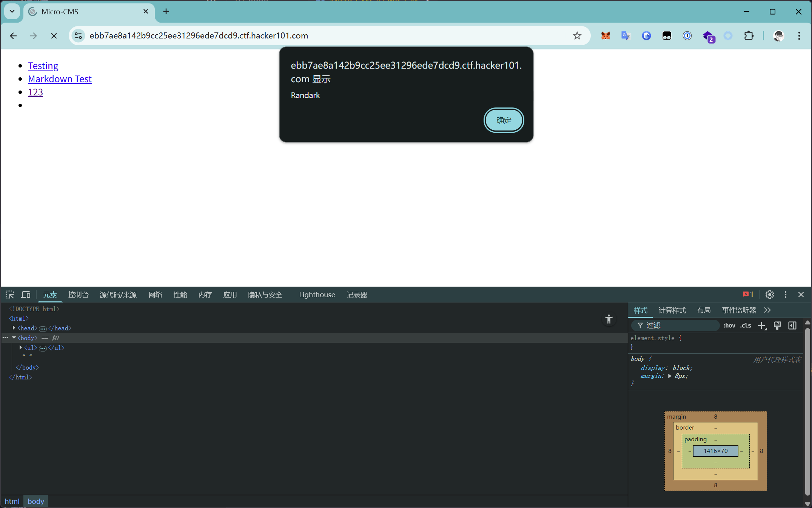This screenshot has height=508, width=812.
Task: Bookmark this page with the star icon
Action: point(577,36)
